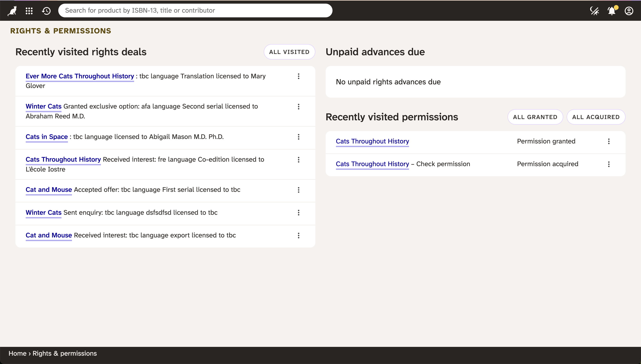641x364 pixels.
Task: Open actions menu on Cat and Mouse accepted offer
Action: [298, 190]
